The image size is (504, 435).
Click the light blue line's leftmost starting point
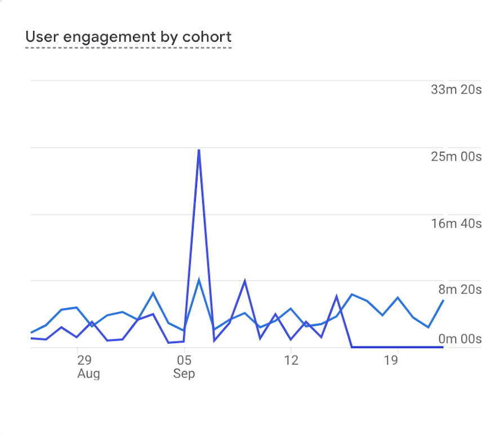(31, 332)
